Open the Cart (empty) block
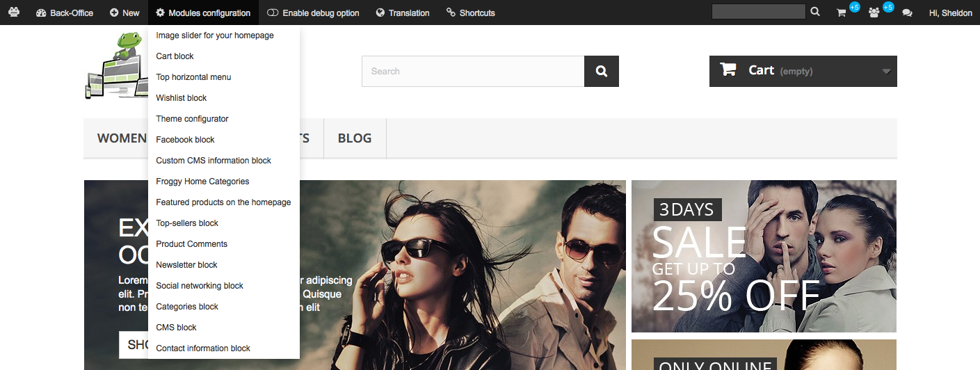This screenshot has height=370, width=980. pos(803,71)
